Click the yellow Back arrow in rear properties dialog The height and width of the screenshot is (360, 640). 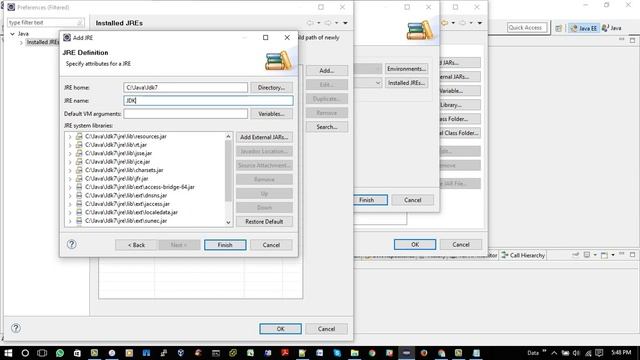pyautogui.click(x=444, y=23)
